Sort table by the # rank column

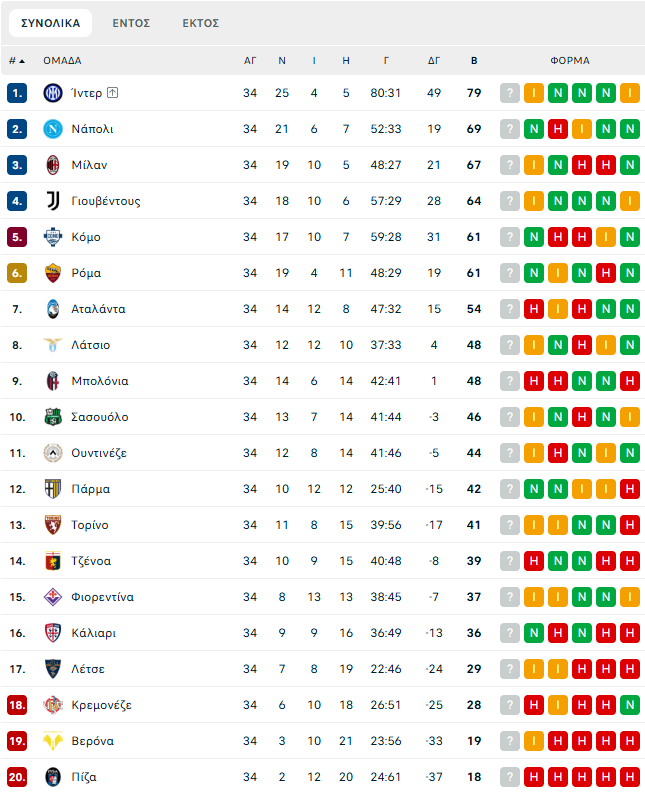coord(17,60)
